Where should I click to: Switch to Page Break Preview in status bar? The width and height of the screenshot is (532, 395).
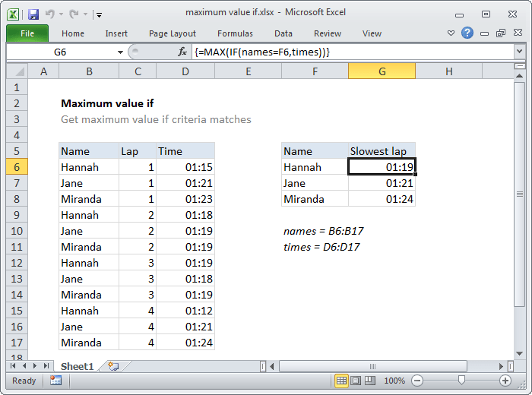[370, 381]
